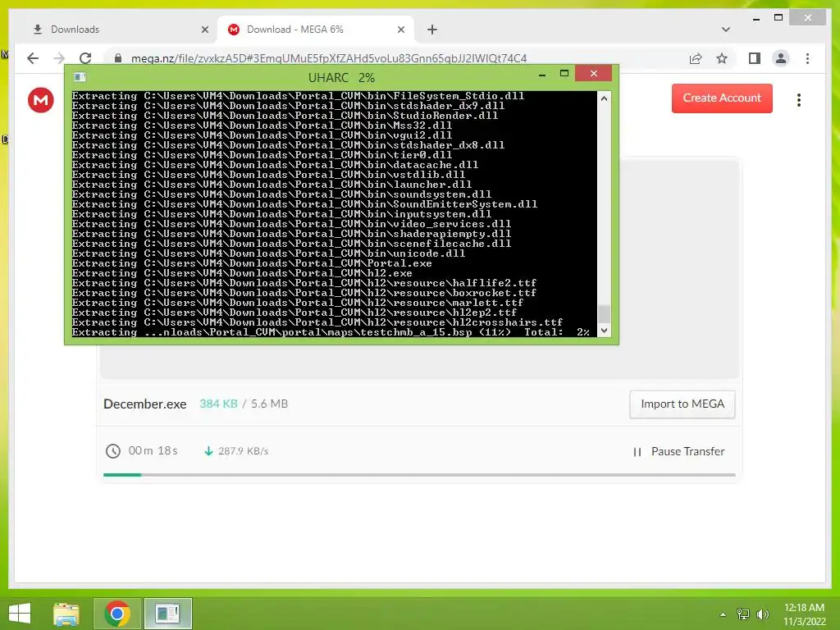Maximize the UHARC window
840x630 pixels.
(x=564, y=73)
